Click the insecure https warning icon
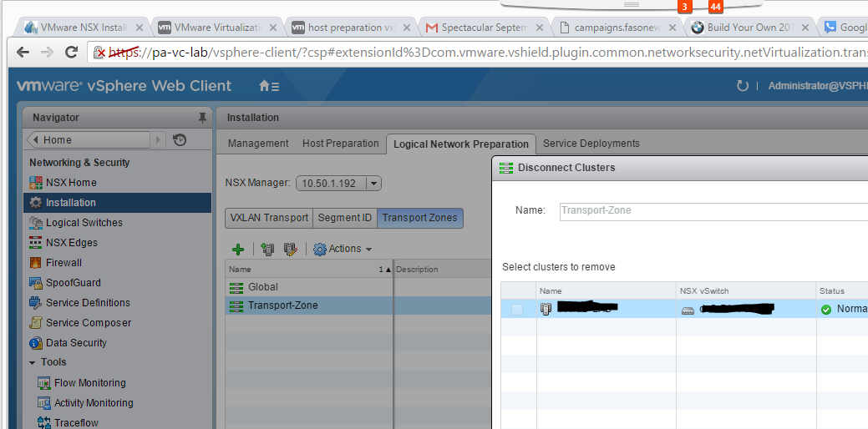Viewport: 868px width, 429px height. 99,53
